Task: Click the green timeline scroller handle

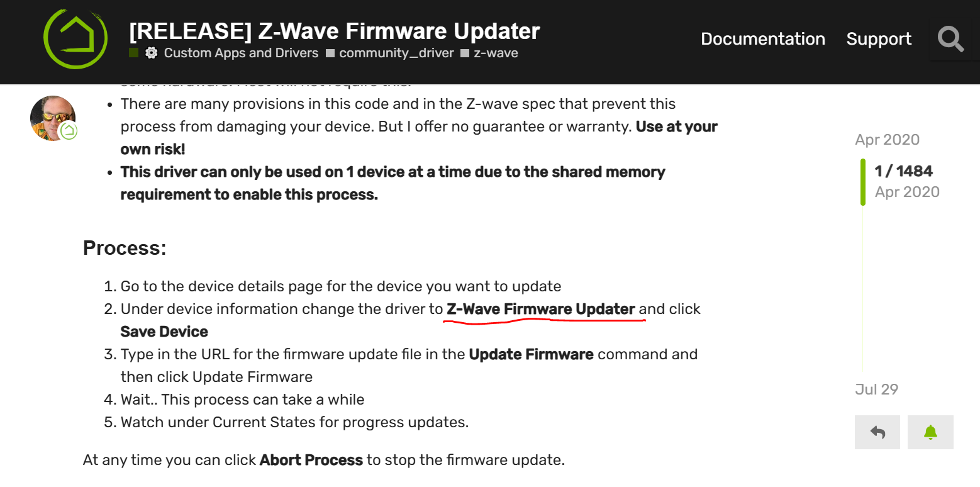Action: [863, 182]
